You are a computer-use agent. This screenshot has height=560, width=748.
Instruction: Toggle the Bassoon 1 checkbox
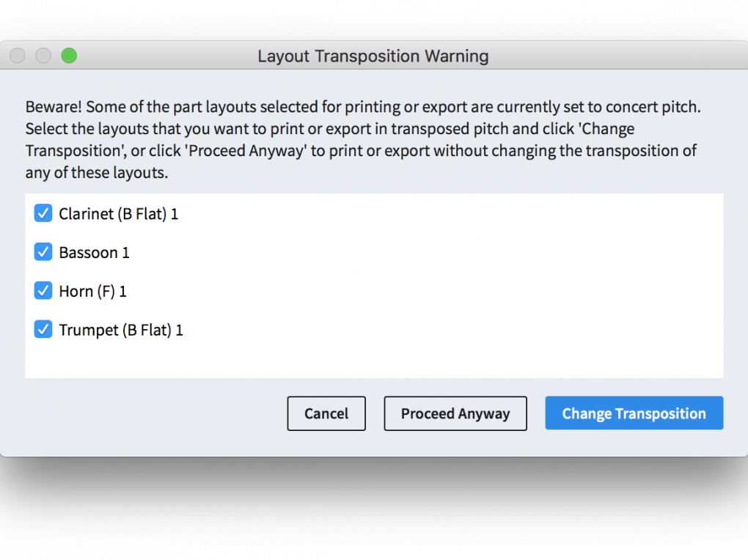click(43, 252)
